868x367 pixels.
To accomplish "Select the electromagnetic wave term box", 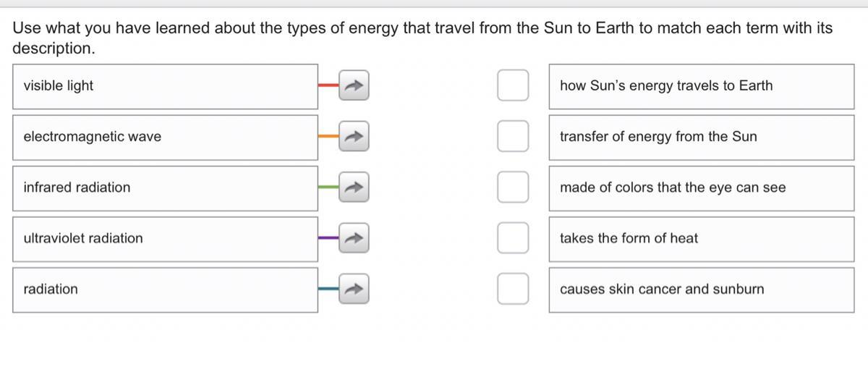I will 165,137.
